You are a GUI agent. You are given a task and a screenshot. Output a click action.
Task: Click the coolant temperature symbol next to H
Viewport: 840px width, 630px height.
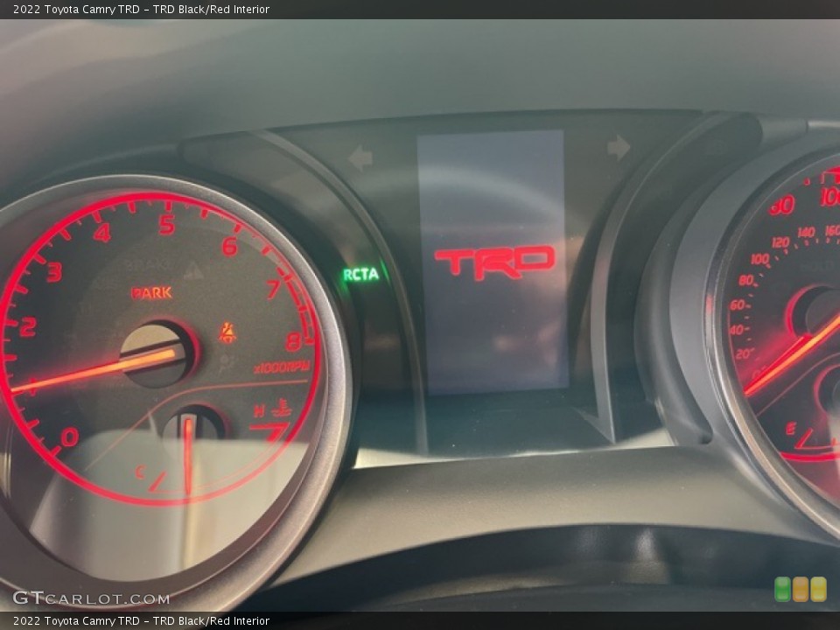pyautogui.click(x=281, y=409)
